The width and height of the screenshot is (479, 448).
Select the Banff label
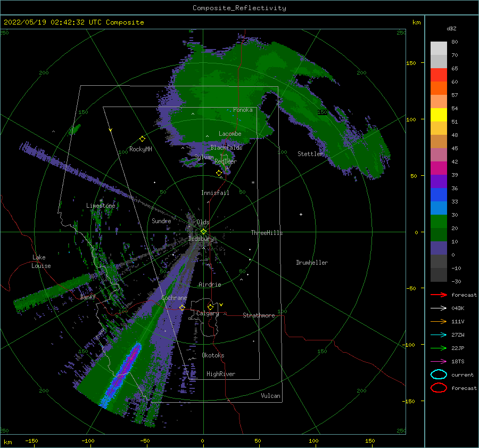coord(88,297)
